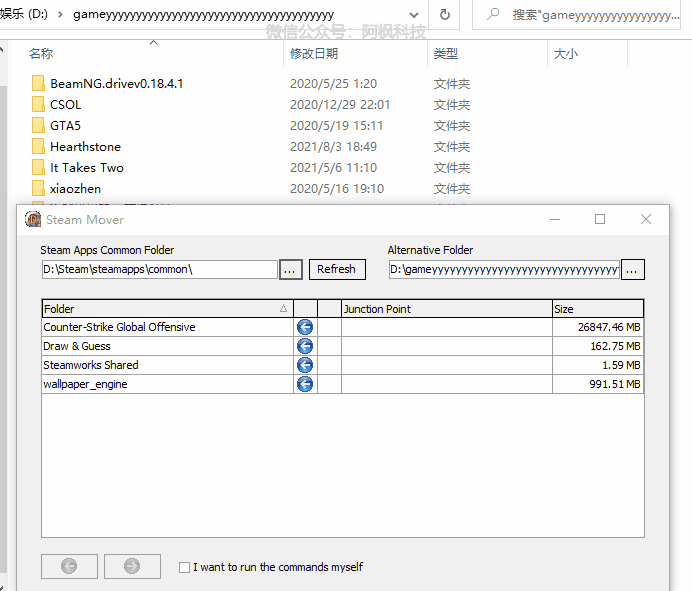The image size is (692, 591).
Task: Close the Steam Mover window
Action: pos(646,219)
